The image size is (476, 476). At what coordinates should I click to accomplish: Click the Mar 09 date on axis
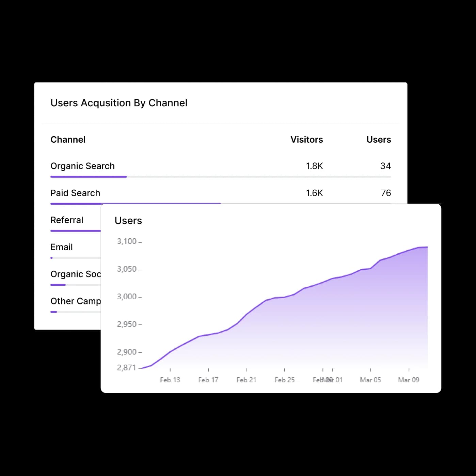coord(408,380)
